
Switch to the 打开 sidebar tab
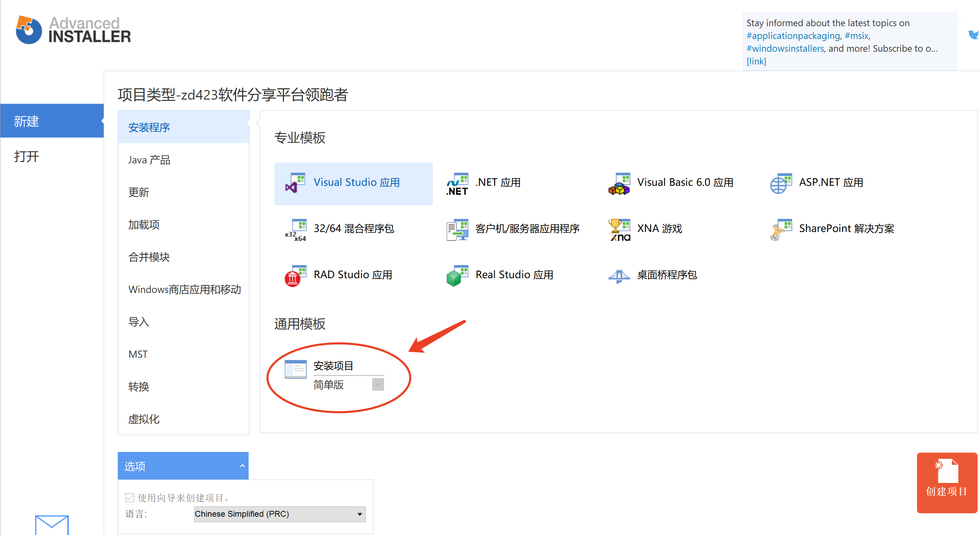click(x=27, y=156)
